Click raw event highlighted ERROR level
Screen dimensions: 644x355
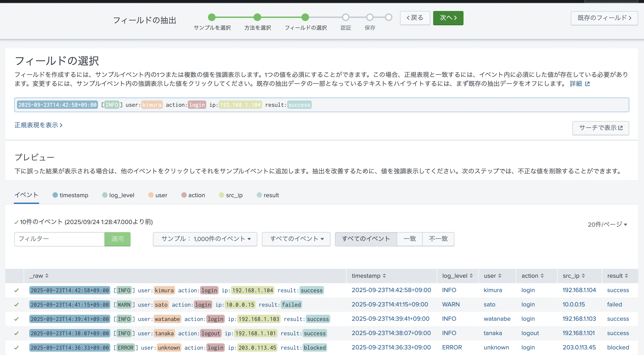pos(125,348)
